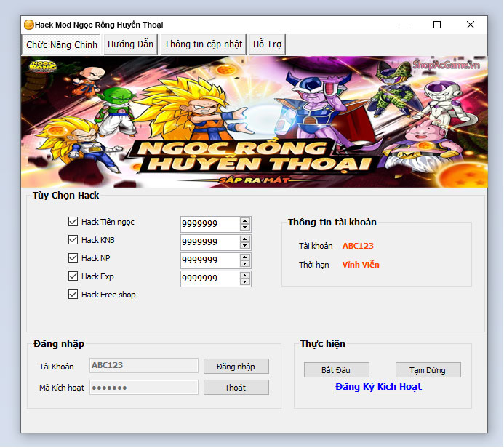The height and width of the screenshot is (448, 504).
Task: Open the Chức Năng Chính tab
Action: point(61,44)
